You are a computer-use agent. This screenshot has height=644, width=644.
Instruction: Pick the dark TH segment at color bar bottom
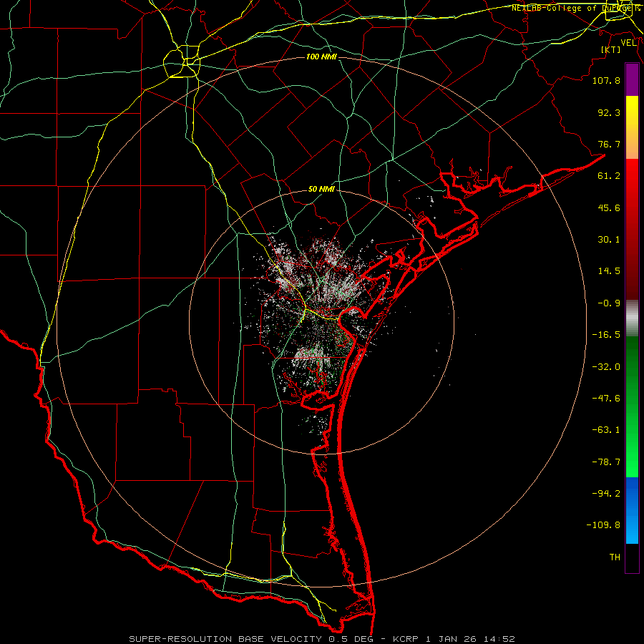(x=632, y=558)
